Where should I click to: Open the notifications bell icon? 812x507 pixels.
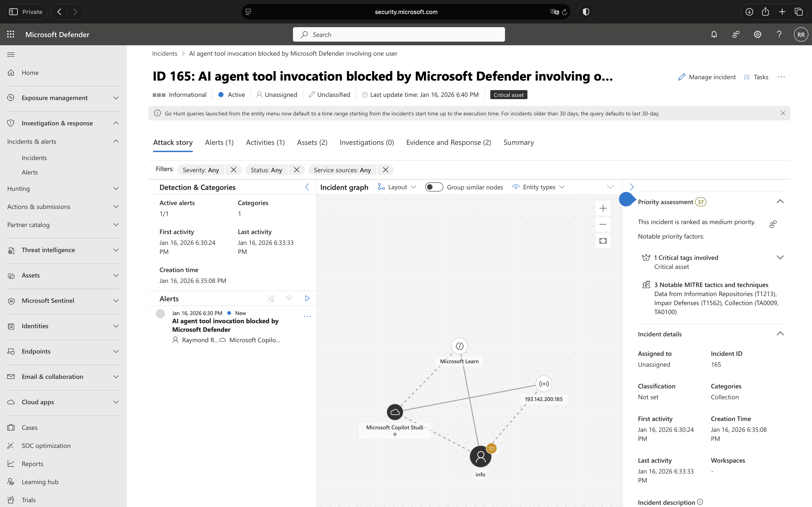[x=714, y=35]
